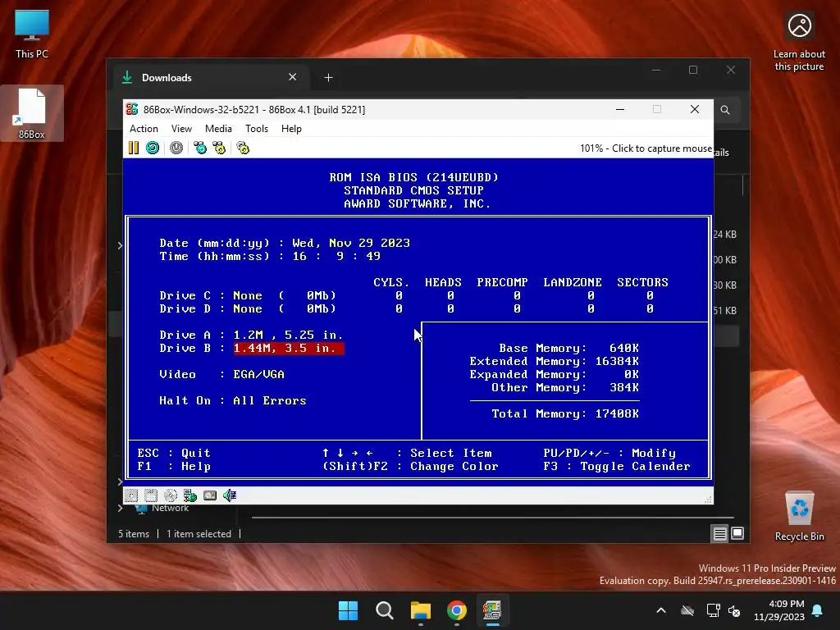Click the Total Memory 17408K value
The image size is (840, 630).
click(x=617, y=414)
